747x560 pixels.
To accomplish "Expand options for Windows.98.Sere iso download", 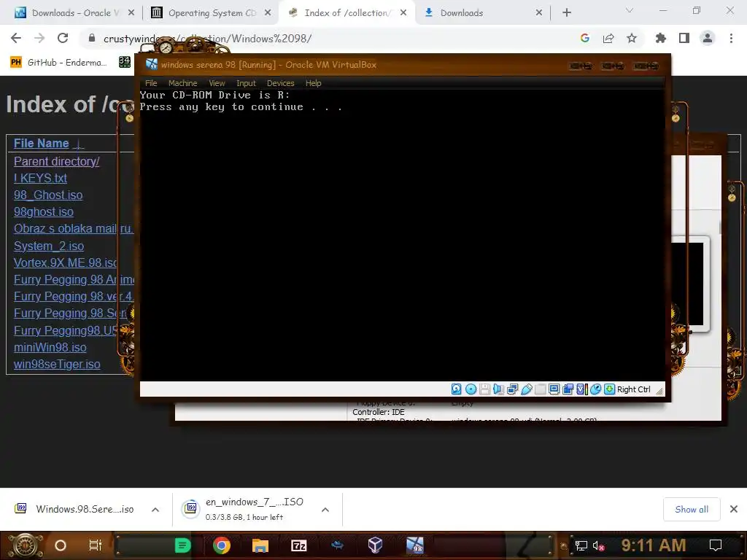I will [x=155, y=510].
